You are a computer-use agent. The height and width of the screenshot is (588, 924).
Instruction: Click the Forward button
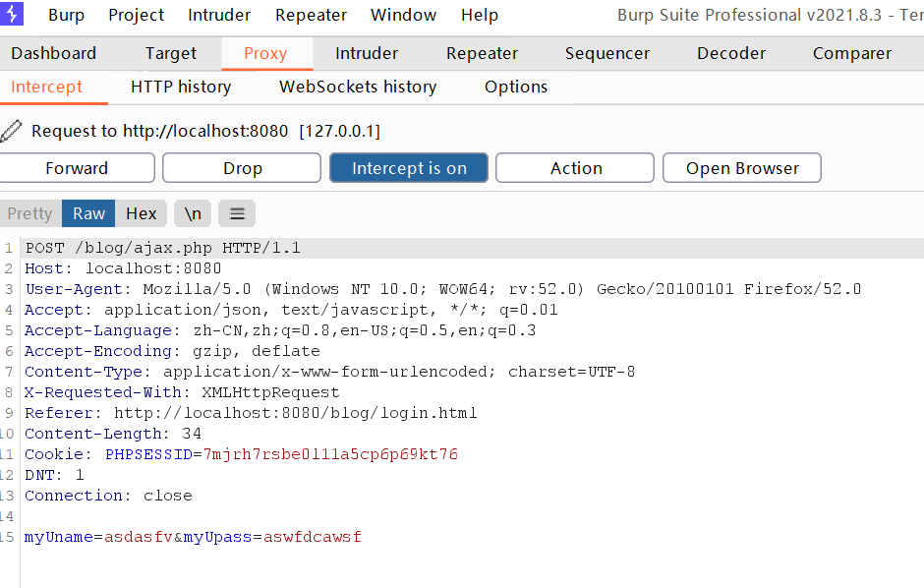click(x=77, y=168)
